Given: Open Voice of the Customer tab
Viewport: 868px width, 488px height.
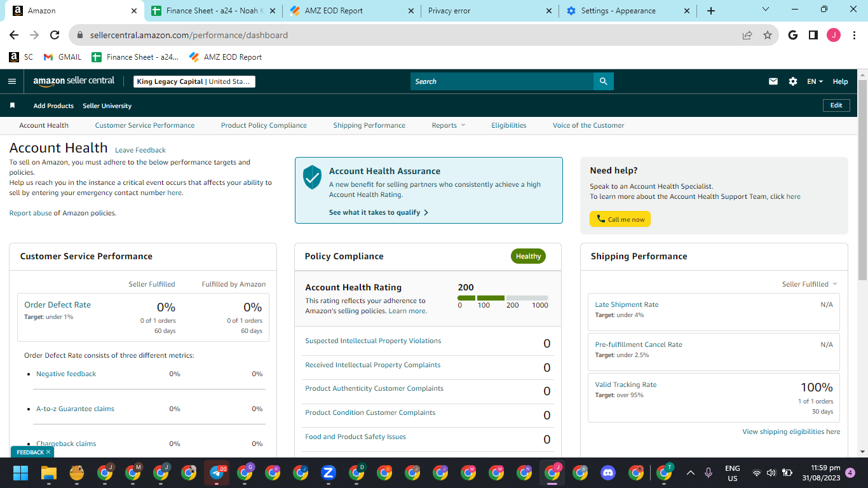Looking at the screenshot, I should [588, 125].
